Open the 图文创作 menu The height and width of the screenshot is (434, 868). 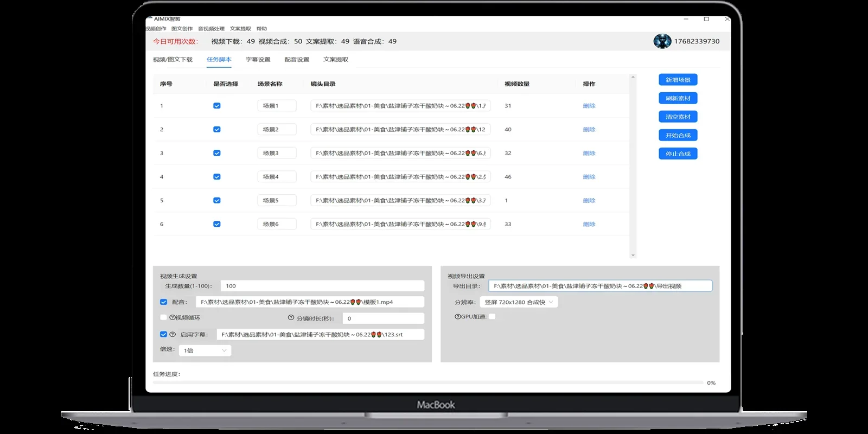[x=182, y=29]
